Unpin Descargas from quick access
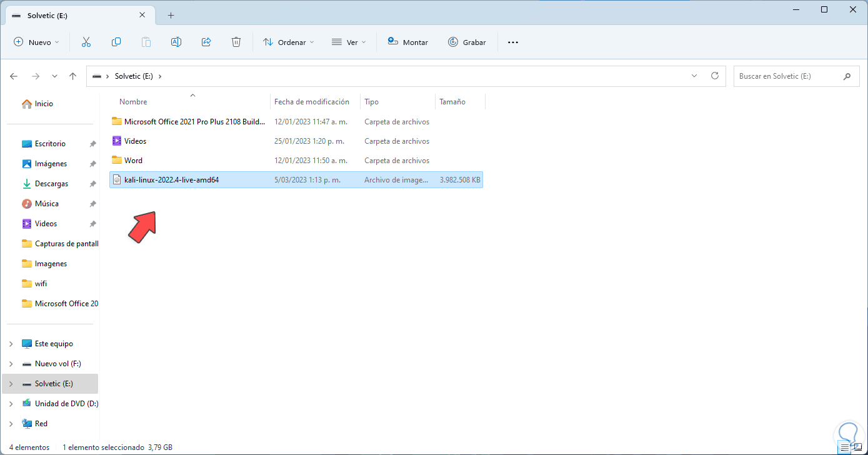Viewport: 868px width, 455px height. (x=92, y=184)
